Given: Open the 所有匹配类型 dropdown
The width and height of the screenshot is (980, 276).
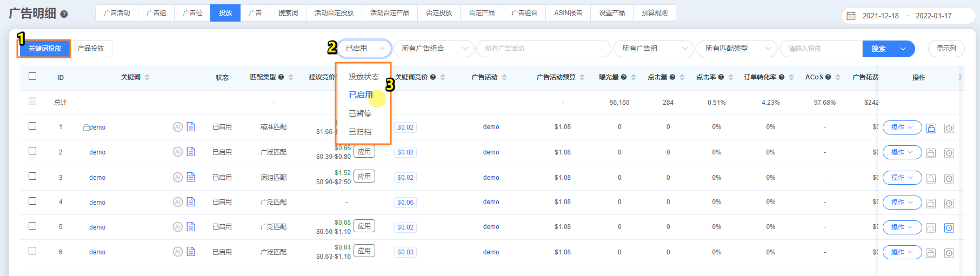Looking at the screenshot, I should click(x=737, y=49).
